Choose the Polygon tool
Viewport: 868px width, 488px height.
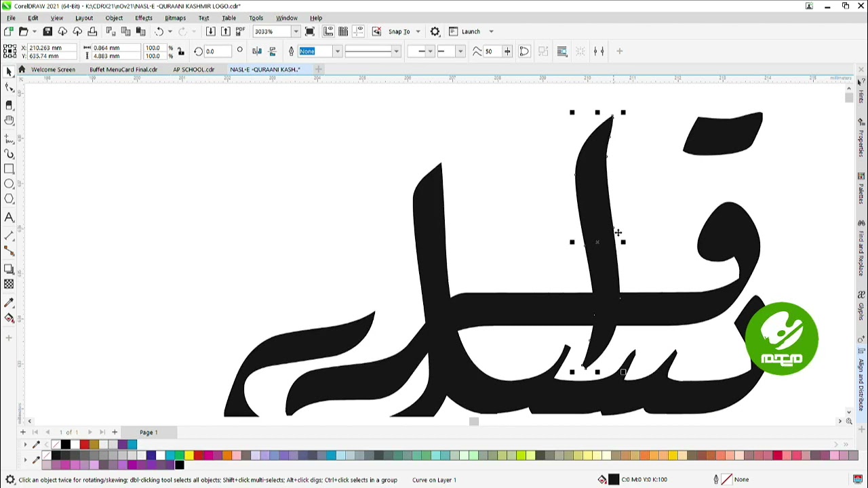coord(9,199)
